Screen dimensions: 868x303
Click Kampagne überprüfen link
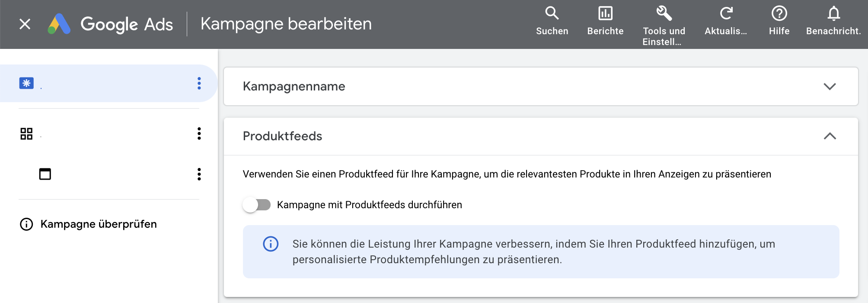click(98, 224)
